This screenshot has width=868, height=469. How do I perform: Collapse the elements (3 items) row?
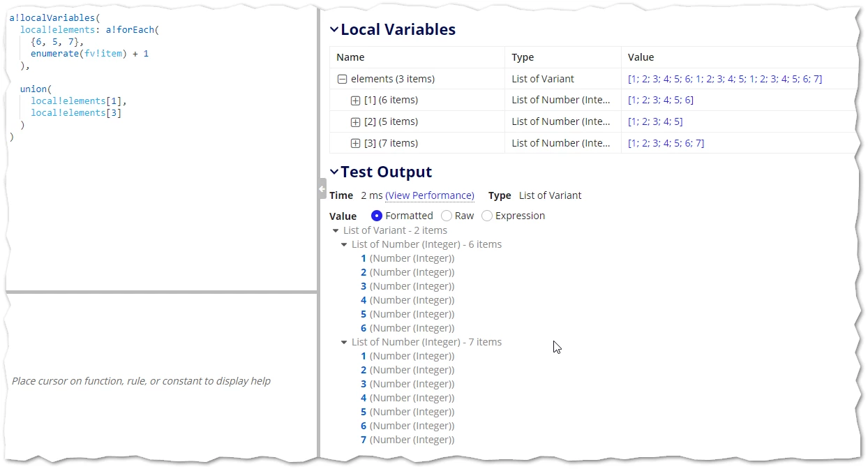point(342,79)
